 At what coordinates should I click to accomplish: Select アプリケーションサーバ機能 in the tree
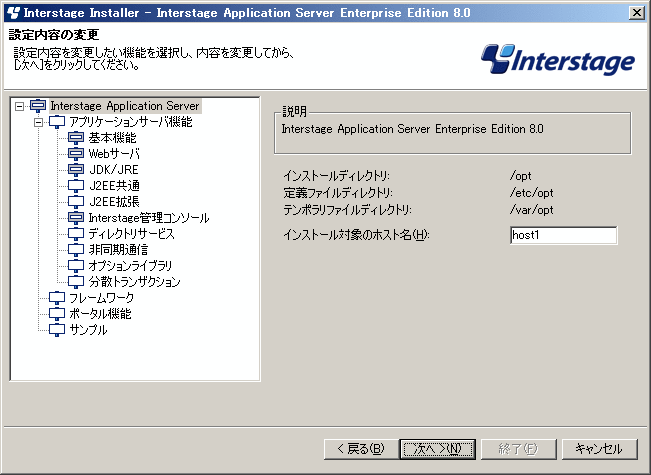(131, 122)
